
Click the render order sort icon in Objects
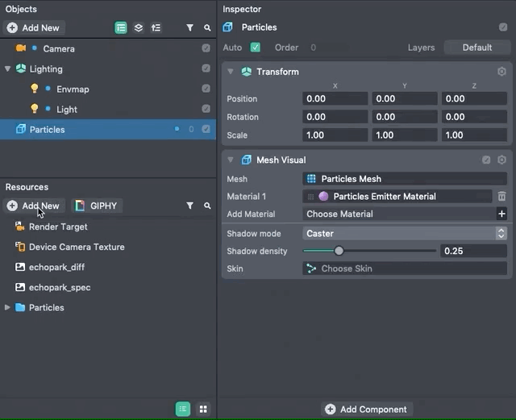tap(156, 28)
